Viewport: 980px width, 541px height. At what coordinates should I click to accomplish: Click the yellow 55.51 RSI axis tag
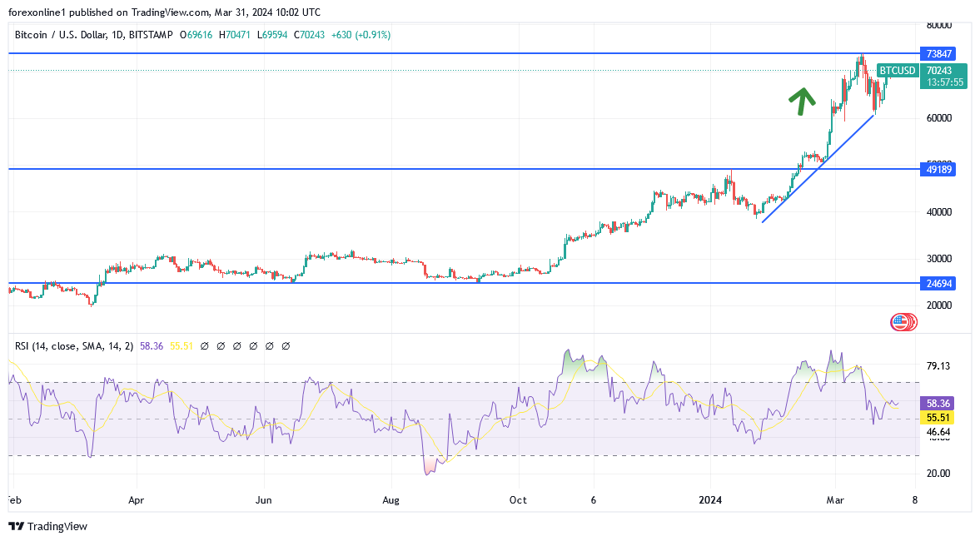tap(938, 418)
